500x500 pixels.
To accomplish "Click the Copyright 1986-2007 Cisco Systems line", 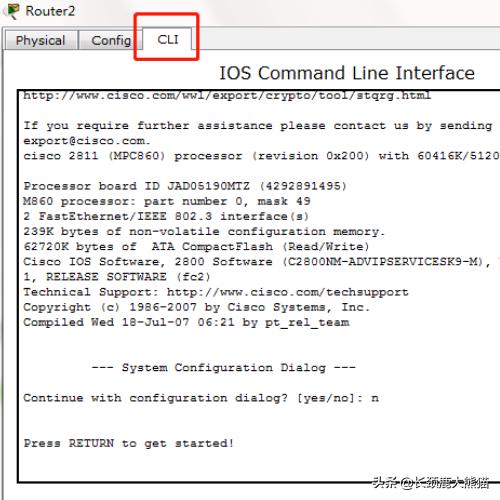I will coord(197,307).
